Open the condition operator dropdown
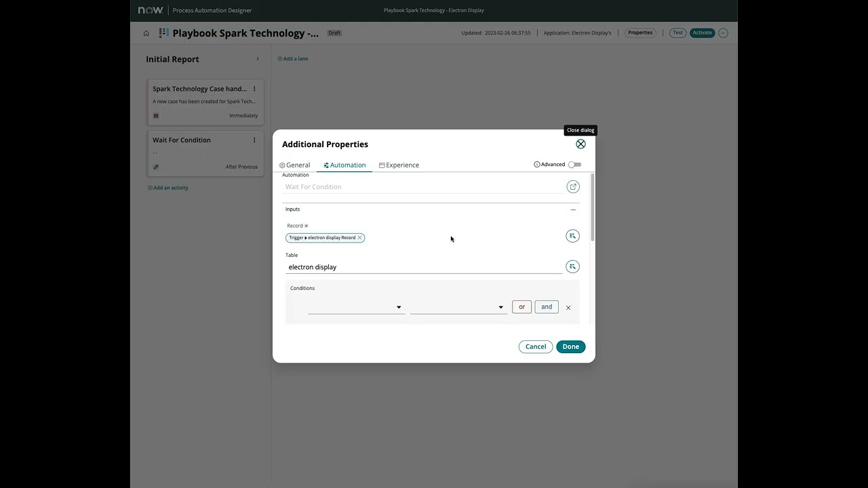 [x=458, y=307]
